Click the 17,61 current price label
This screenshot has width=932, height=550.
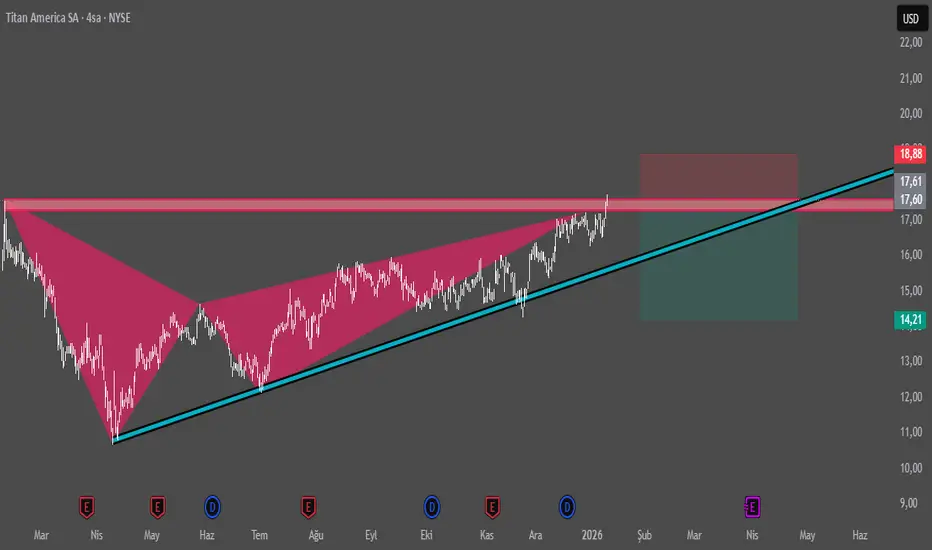[911, 181]
